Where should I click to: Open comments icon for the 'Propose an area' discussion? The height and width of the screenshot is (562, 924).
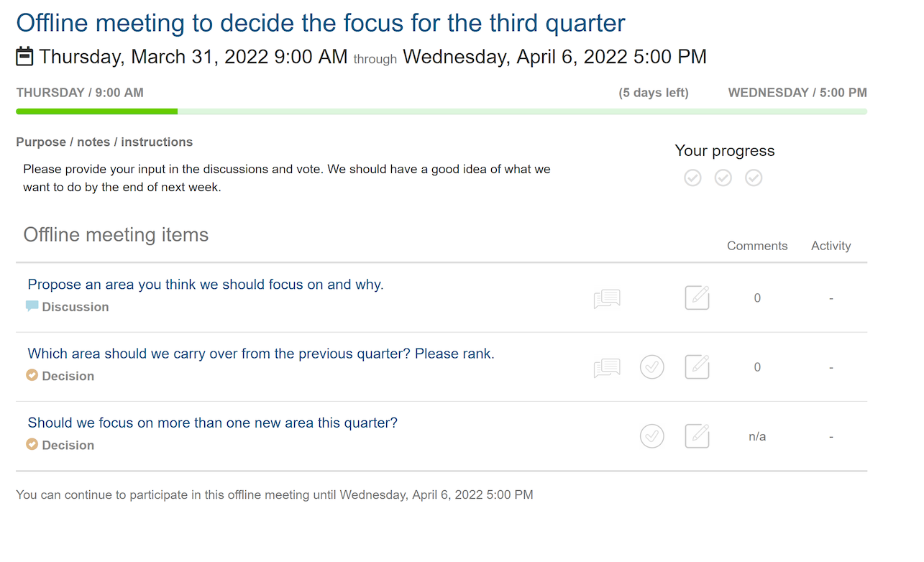(x=607, y=298)
